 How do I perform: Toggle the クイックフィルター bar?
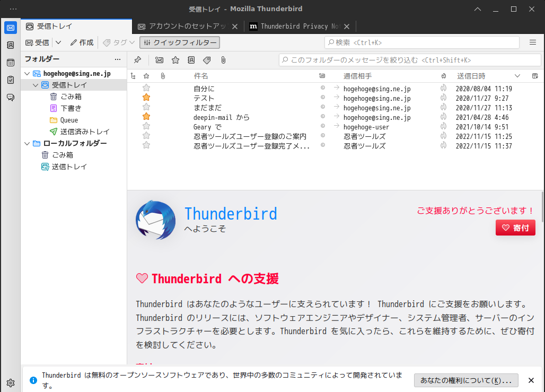tap(180, 42)
